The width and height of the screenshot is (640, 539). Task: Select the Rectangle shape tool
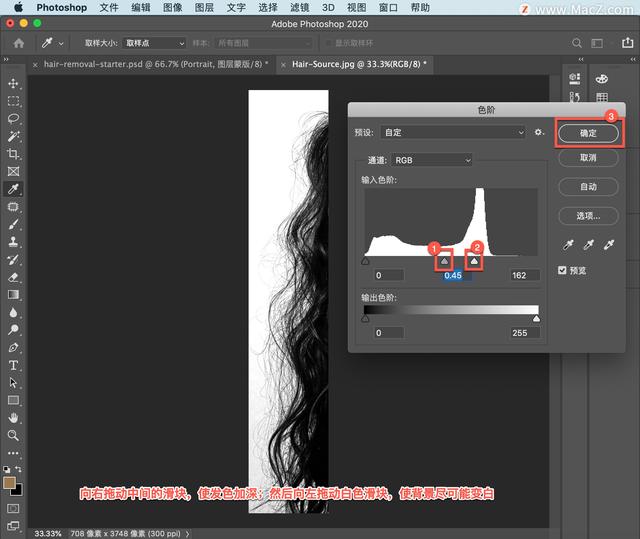tap(13, 400)
